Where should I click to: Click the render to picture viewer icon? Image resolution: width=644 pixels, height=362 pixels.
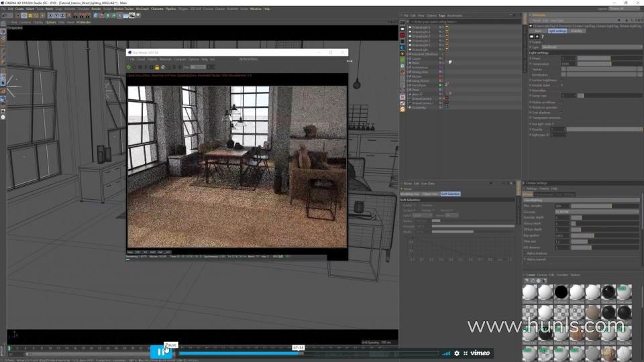(x=81, y=15)
